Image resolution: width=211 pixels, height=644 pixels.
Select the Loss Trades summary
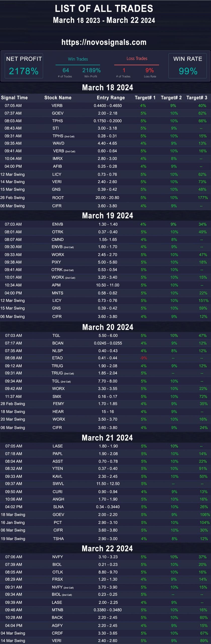tap(137, 67)
